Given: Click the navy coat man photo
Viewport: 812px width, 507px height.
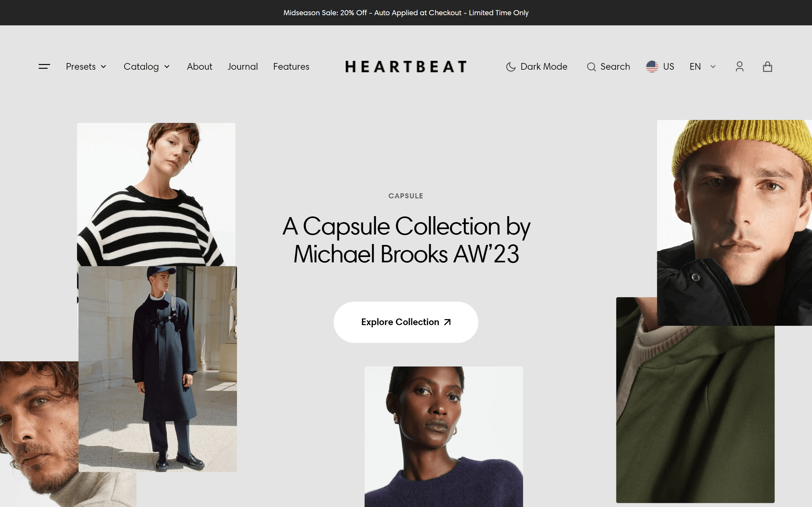Looking at the screenshot, I should pos(157,369).
